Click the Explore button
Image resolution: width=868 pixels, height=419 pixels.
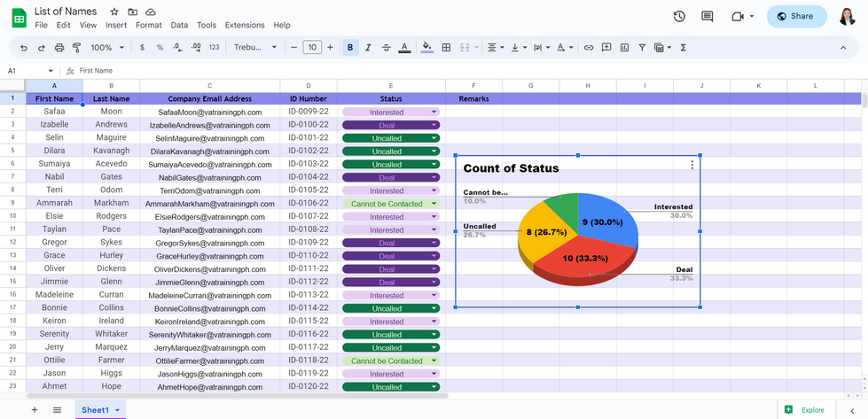[804, 410]
